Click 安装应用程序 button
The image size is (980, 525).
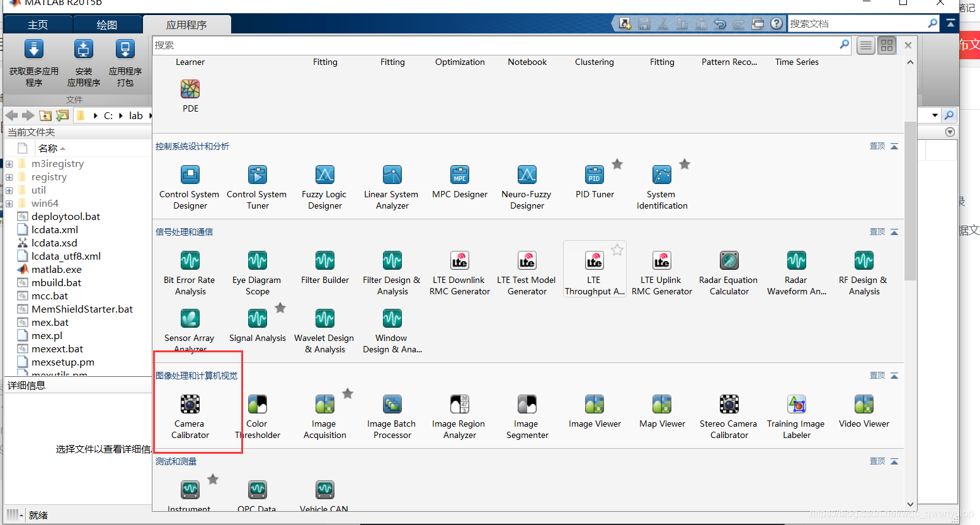[x=83, y=63]
